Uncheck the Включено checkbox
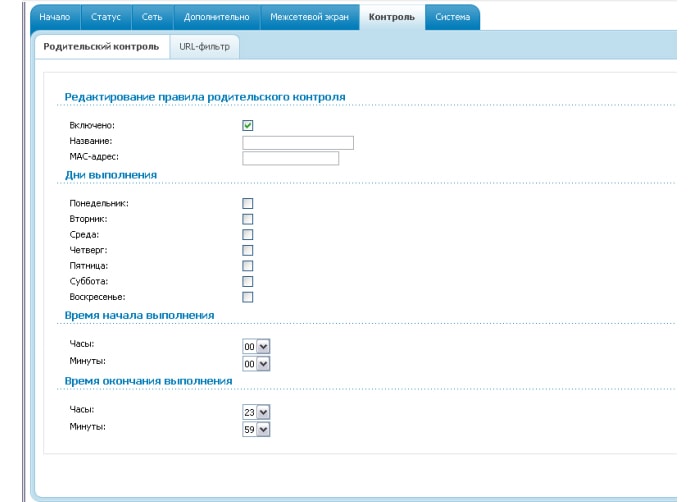This screenshot has height=502, width=700. tap(248, 126)
